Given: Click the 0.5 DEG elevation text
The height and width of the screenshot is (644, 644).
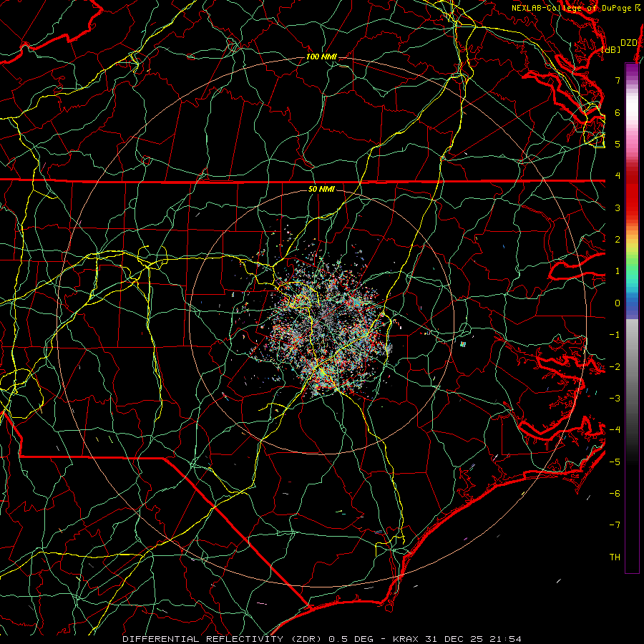Looking at the screenshot, I should (x=351, y=639).
